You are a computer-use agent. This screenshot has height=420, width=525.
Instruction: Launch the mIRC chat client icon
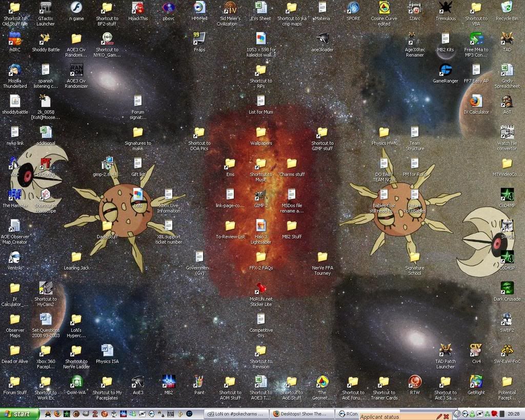15,39
